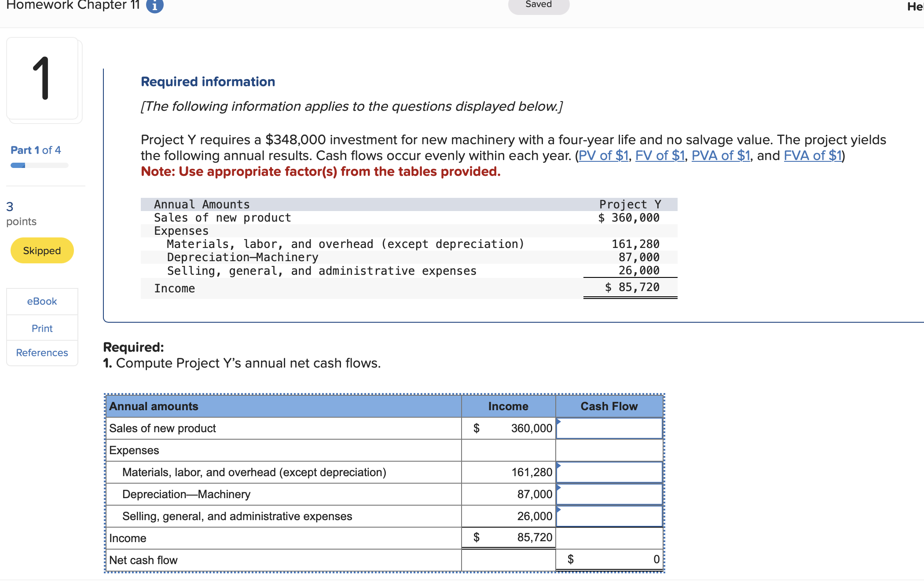Open the eBook resource

42,302
